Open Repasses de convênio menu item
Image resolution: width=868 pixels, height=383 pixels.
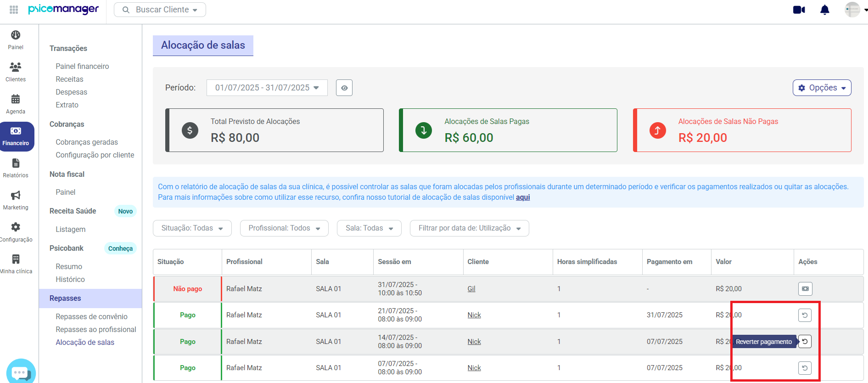pos(92,317)
